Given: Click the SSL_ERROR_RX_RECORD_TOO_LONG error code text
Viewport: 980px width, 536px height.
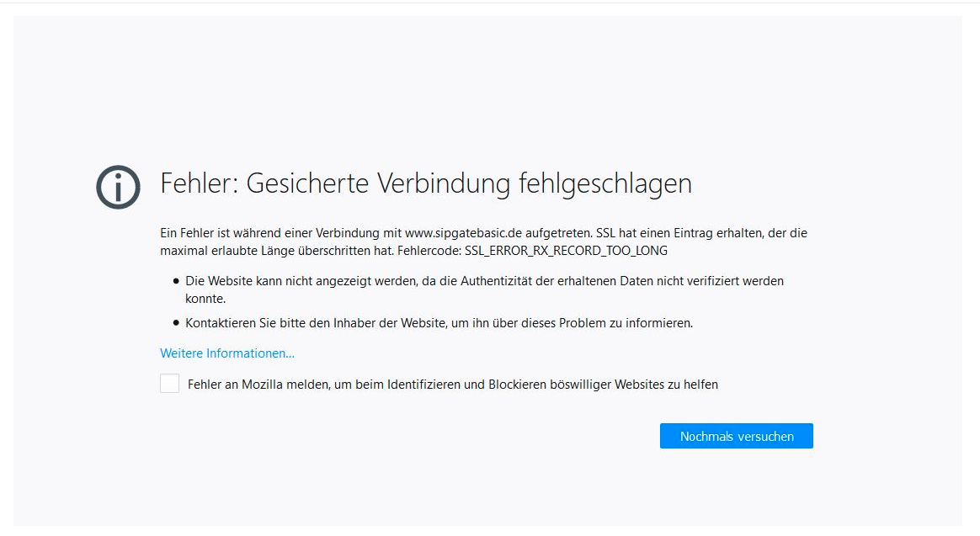Looking at the screenshot, I should (566, 251).
